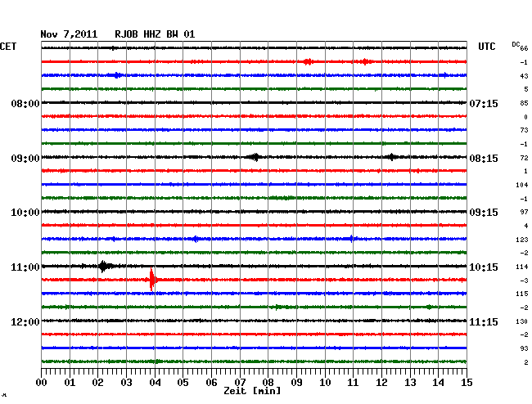Click the DC value 72
This screenshot has height=404, width=532.
(524, 158)
